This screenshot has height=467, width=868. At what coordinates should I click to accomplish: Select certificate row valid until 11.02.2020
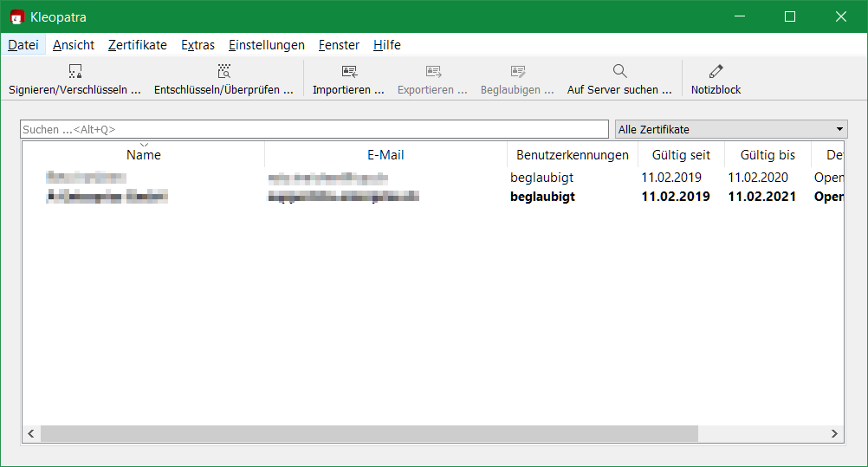click(x=433, y=178)
